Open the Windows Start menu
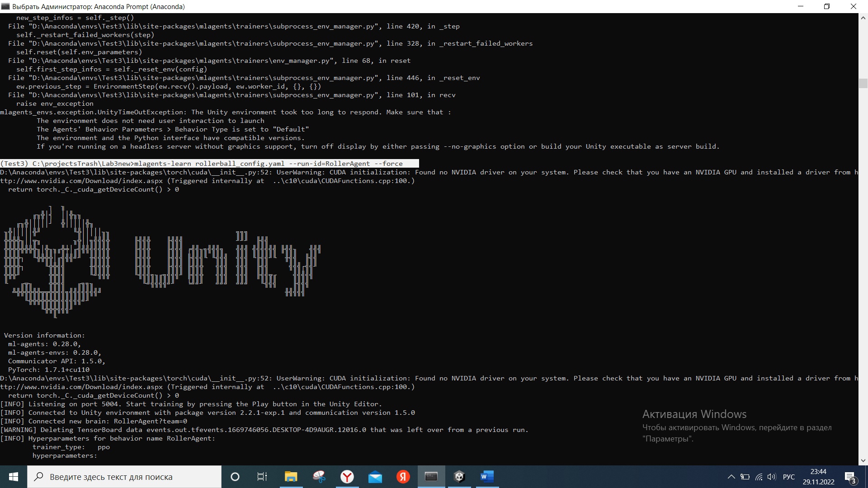 point(13,477)
